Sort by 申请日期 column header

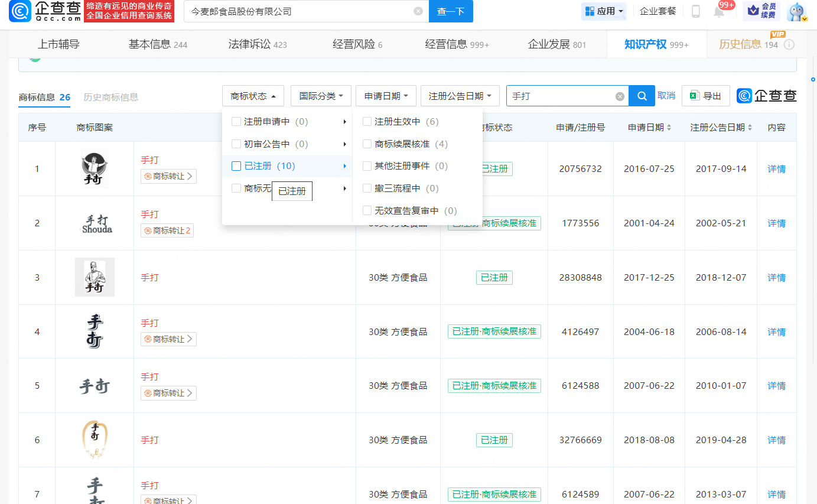coord(649,128)
